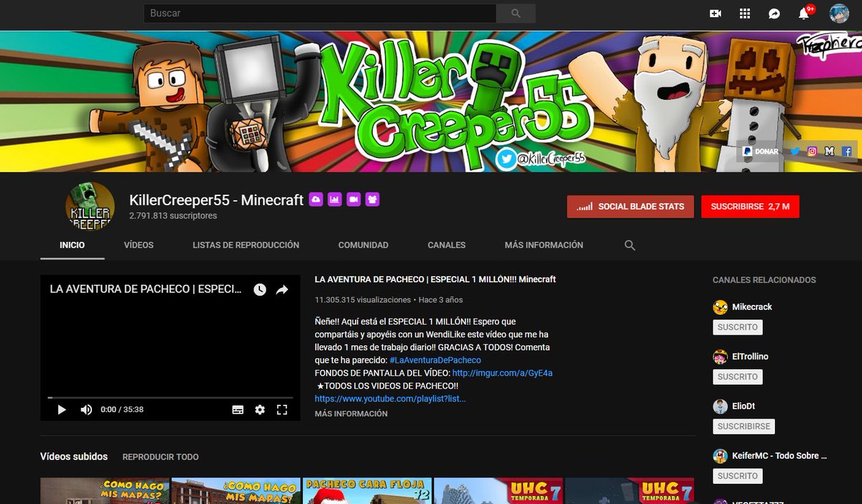Click the SUSCRIBIRSE 2,7 M button

[750, 206]
